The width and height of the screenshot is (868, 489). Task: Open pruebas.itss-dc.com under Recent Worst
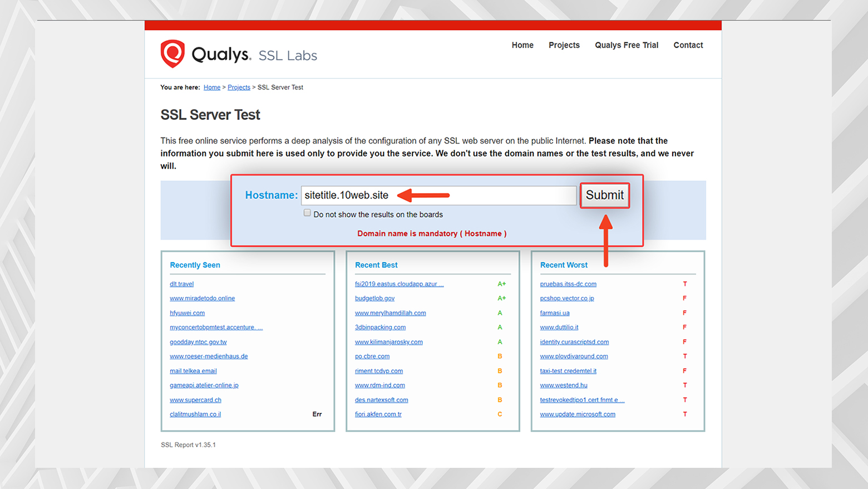point(568,283)
